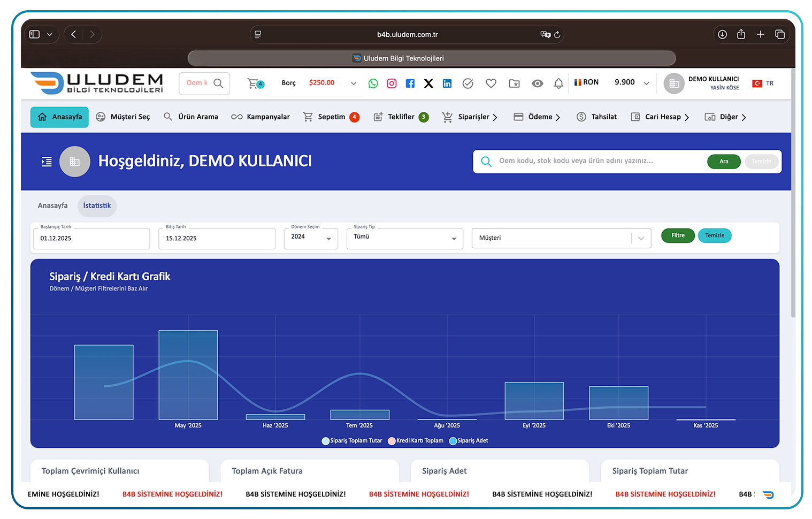The height and width of the screenshot is (519, 812).
Task: Click the eye icon in header
Action: click(538, 83)
